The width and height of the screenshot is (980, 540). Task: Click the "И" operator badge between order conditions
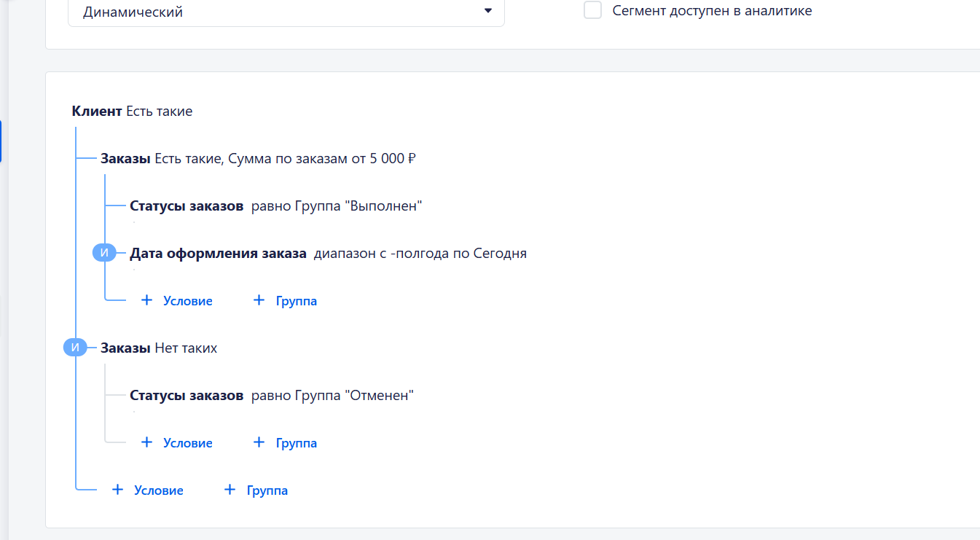coord(104,252)
